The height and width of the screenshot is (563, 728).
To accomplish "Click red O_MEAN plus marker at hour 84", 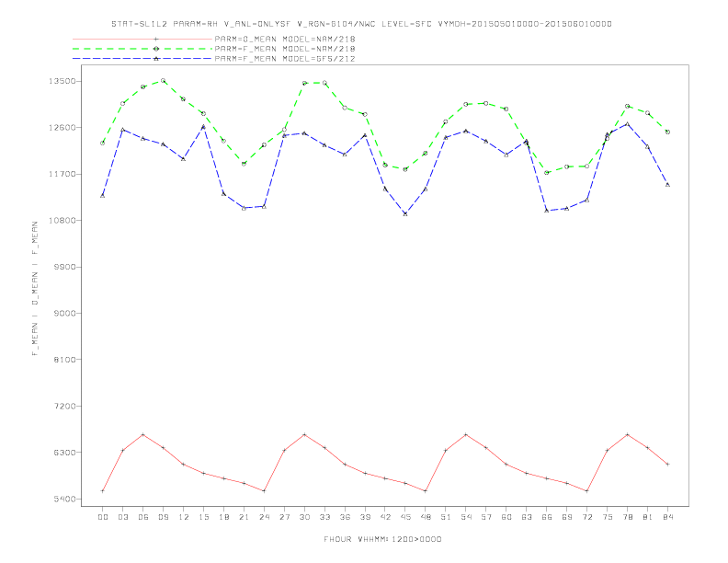I will tap(667, 465).
